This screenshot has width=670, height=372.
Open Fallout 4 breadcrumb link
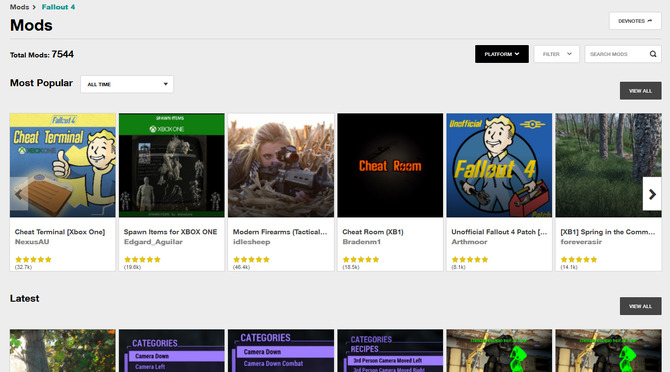pos(59,7)
